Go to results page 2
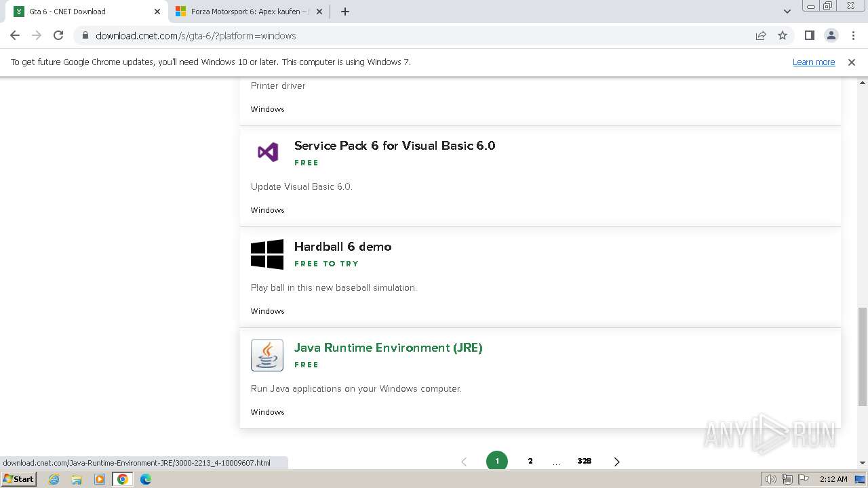Image resolution: width=868 pixels, height=488 pixels. click(x=530, y=461)
